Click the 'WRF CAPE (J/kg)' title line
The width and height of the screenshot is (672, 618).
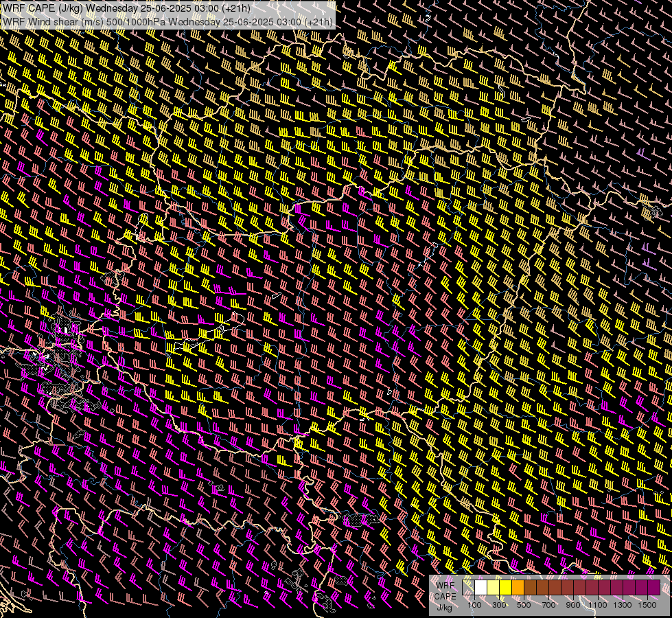[x=126, y=8]
